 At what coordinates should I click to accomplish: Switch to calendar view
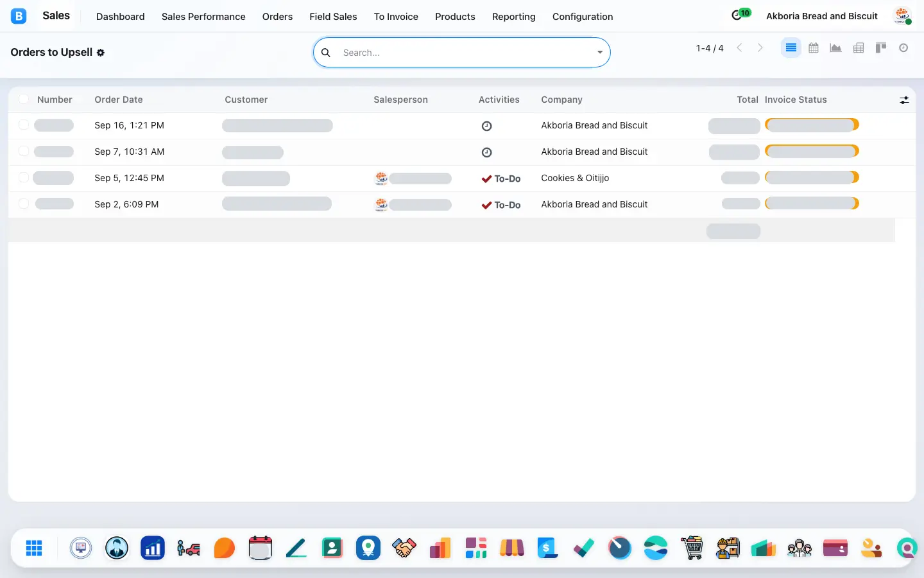point(814,48)
